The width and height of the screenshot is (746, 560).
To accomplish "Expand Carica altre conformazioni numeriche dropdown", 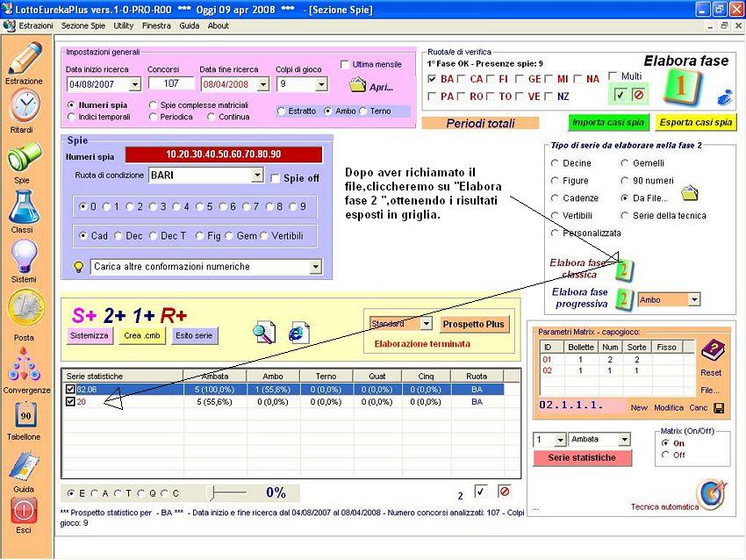I will coord(315,267).
